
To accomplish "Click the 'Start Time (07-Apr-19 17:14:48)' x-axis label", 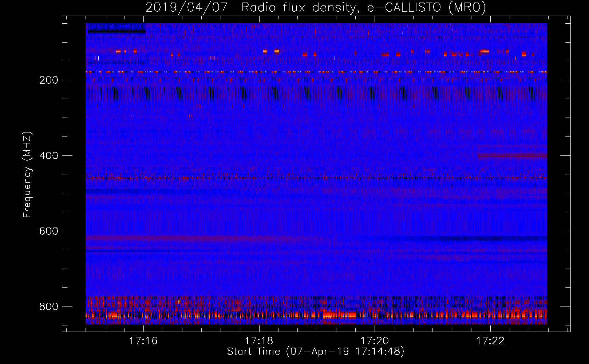I will (x=316, y=352).
